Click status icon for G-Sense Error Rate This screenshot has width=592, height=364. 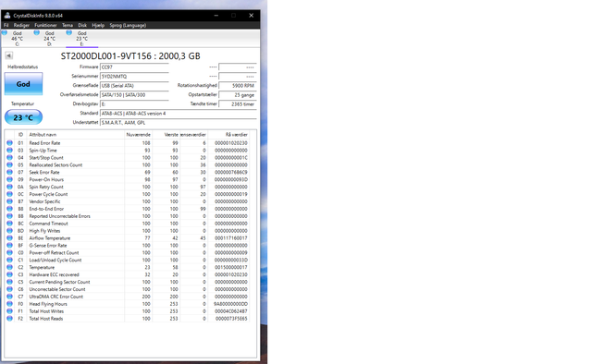(9, 245)
